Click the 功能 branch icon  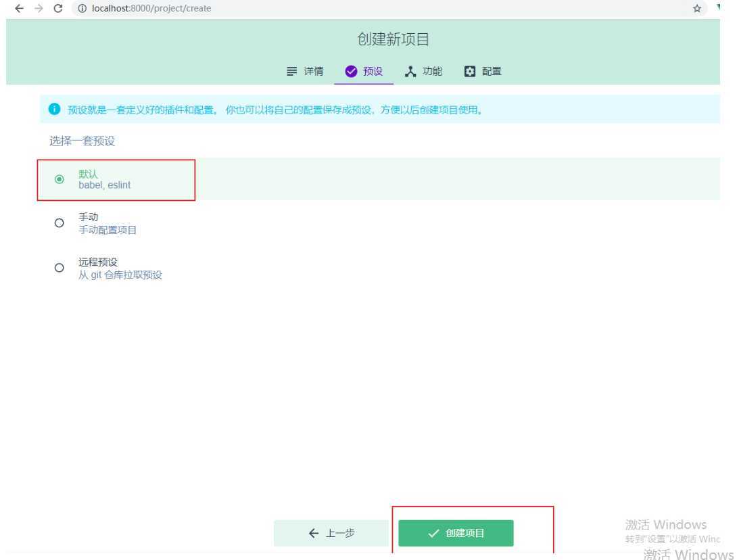pyautogui.click(x=410, y=71)
